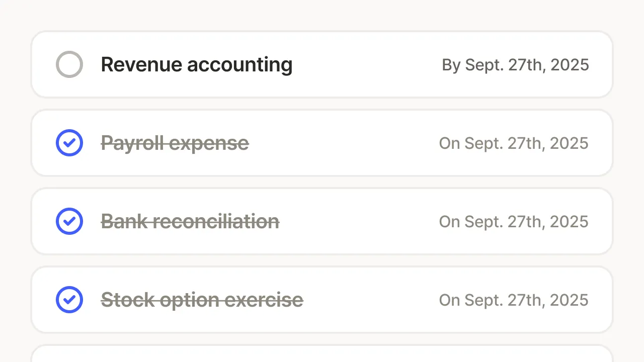Uncheck the Bank reconciliation task
This screenshot has height=362, width=644.
coord(69,221)
